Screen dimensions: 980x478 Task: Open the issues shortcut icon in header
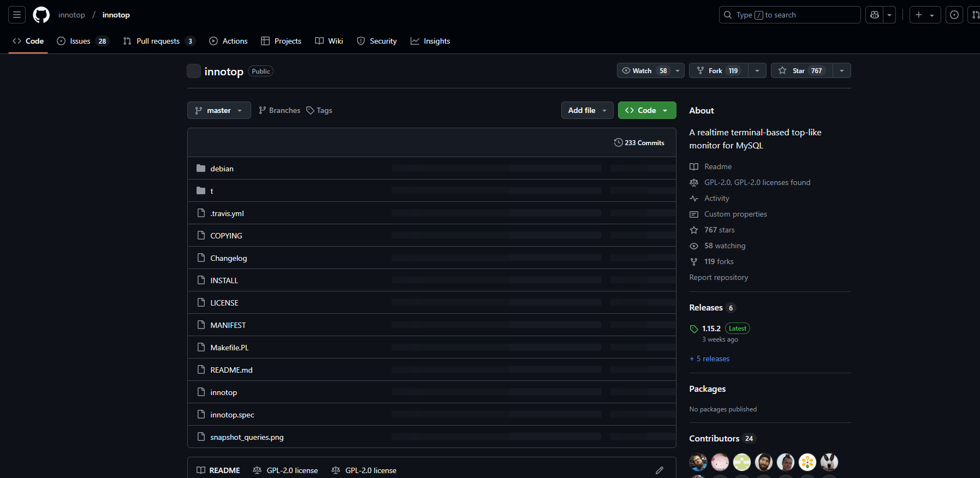954,15
